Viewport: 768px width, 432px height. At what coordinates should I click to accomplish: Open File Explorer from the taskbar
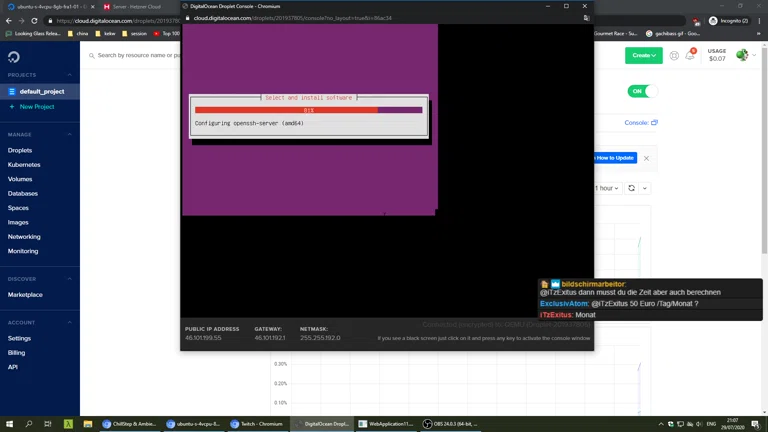(88, 424)
